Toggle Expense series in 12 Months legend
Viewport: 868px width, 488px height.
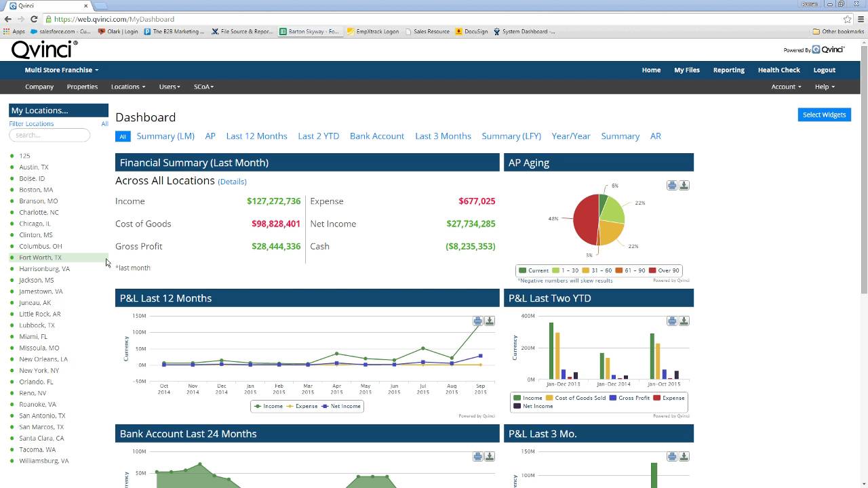click(302, 406)
